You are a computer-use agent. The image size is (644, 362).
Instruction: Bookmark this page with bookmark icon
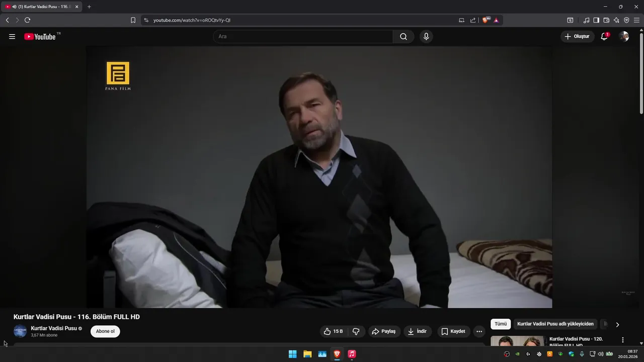point(133,20)
